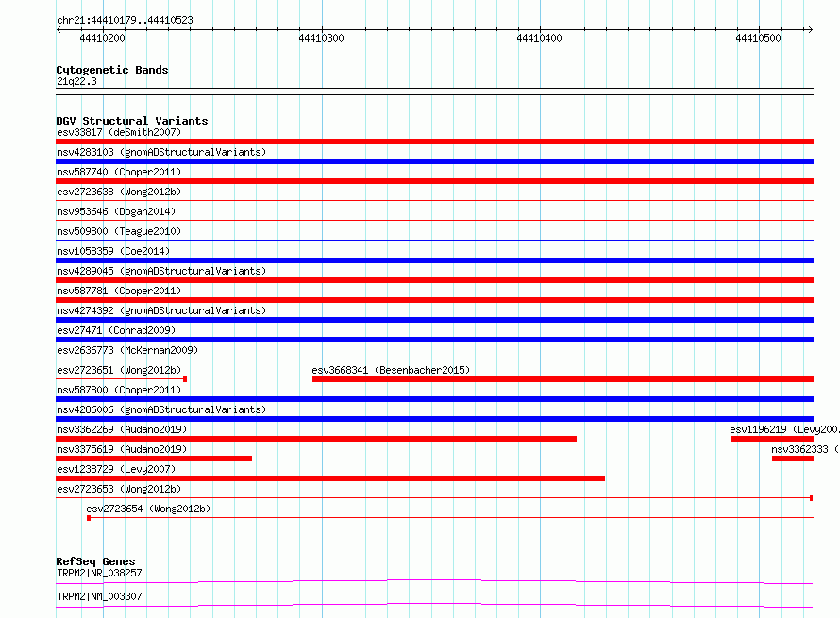Click nsv1058359 (Coe2014) variant label

point(113,251)
